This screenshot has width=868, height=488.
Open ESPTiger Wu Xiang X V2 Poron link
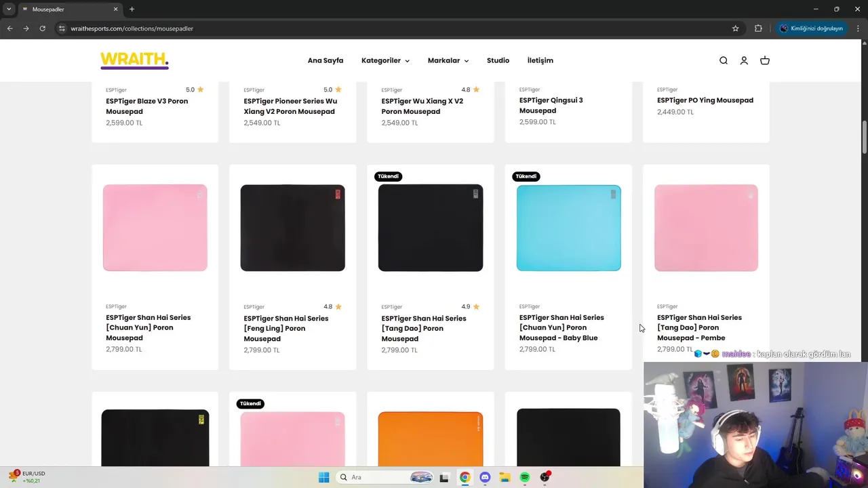[422, 106]
